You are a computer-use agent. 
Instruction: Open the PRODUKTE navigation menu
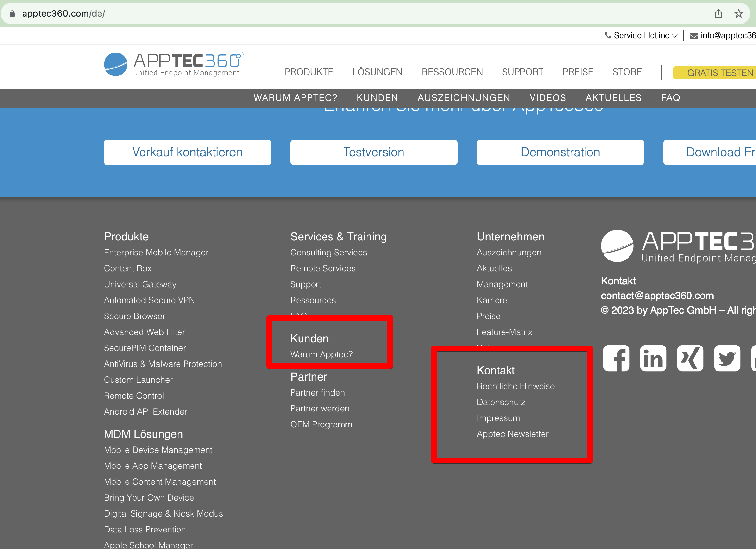309,72
